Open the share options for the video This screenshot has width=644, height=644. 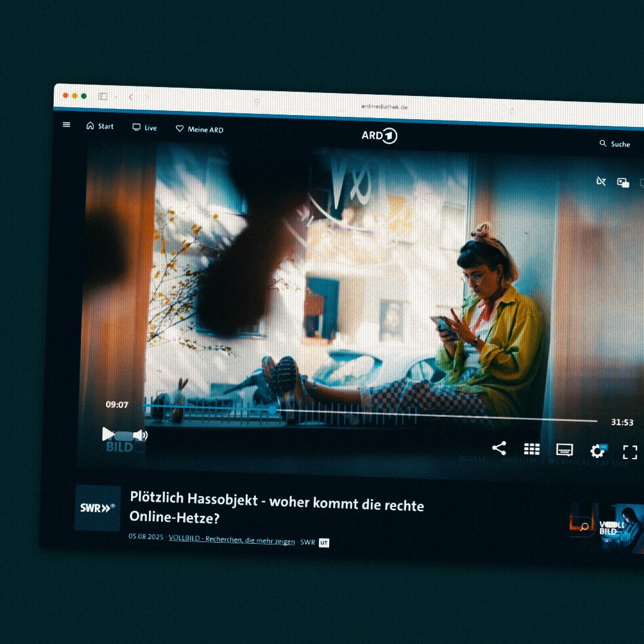[x=499, y=449]
